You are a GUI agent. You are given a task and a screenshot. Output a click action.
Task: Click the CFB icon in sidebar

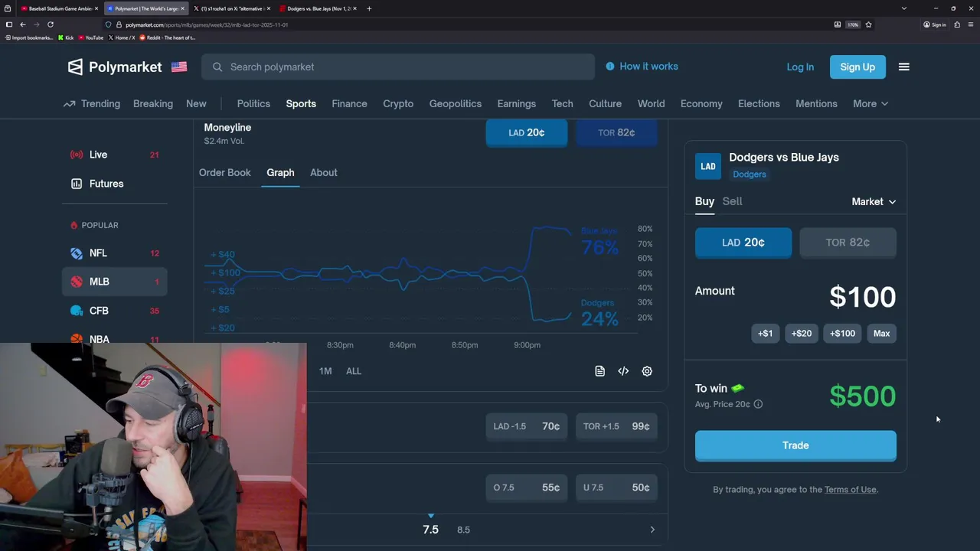tap(77, 311)
